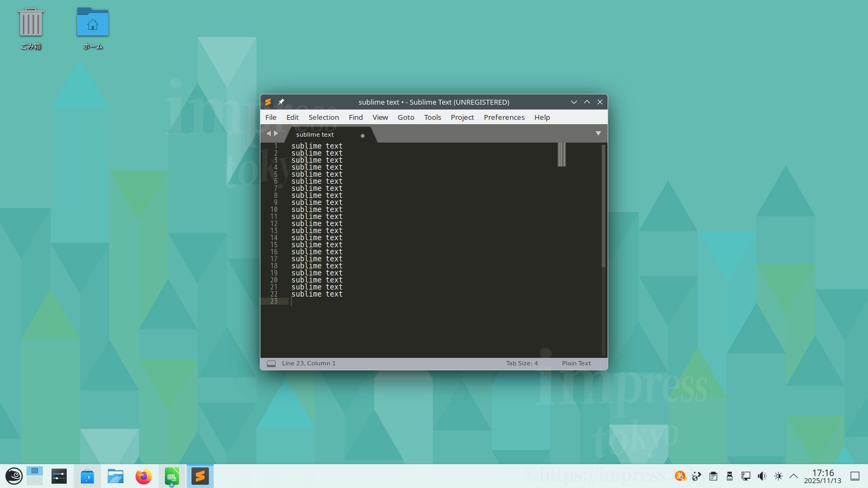Open the File menu
The height and width of the screenshot is (488, 868).
click(x=271, y=117)
